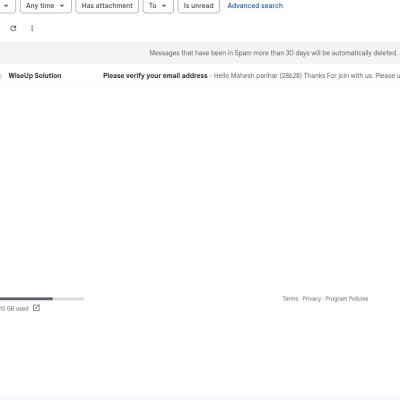Click the 15 GB used storage text

[14, 309]
